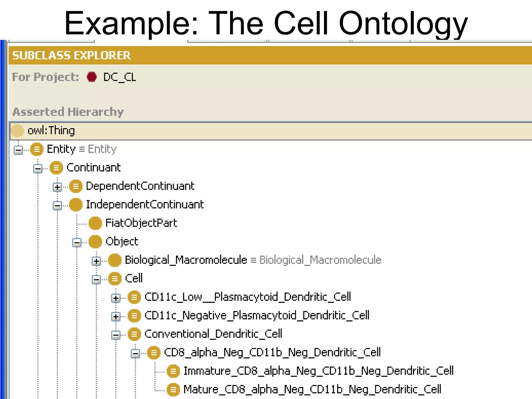Click the DependentContinuant class icon
The width and height of the screenshot is (532, 399).
(76, 186)
